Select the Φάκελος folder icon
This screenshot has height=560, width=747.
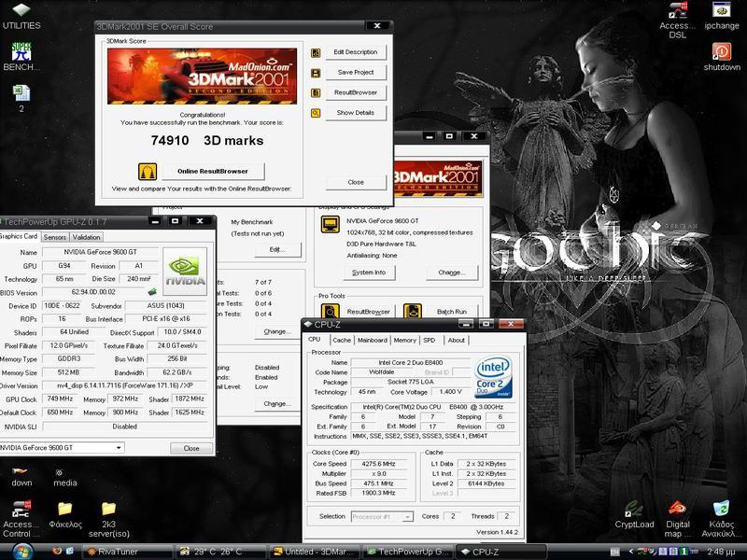tap(65, 515)
